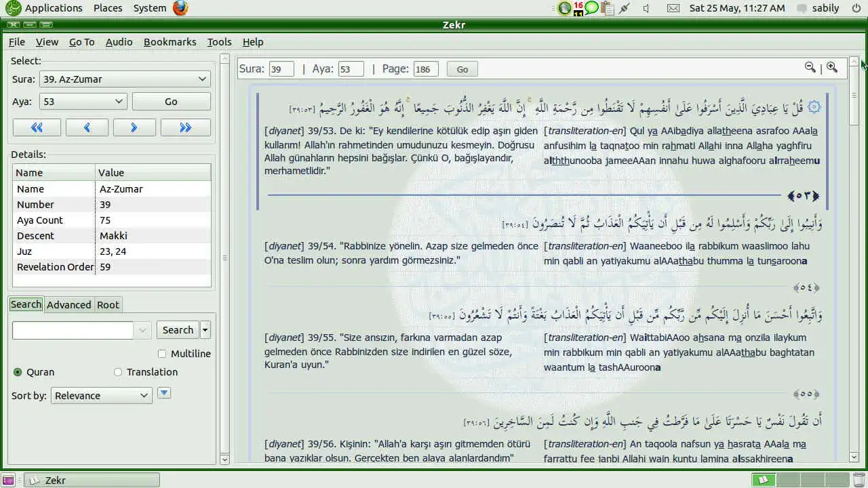Click the Zekr taskbar button
The image size is (868, 488).
(92, 480)
